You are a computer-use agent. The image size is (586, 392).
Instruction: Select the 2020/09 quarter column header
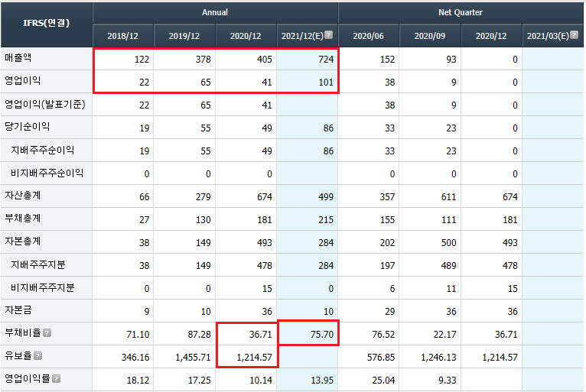click(x=430, y=36)
